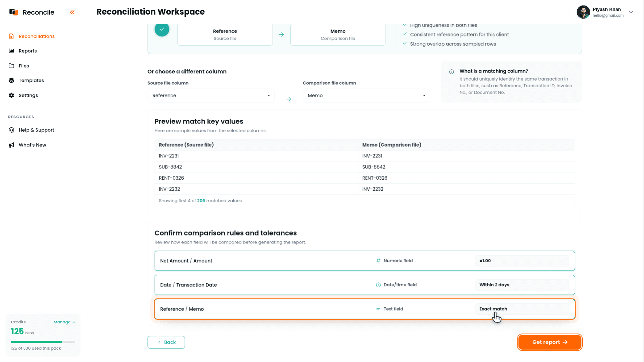View What's New announcements
The height and width of the screenshot is (362, 644).
(x=32, y=145)
